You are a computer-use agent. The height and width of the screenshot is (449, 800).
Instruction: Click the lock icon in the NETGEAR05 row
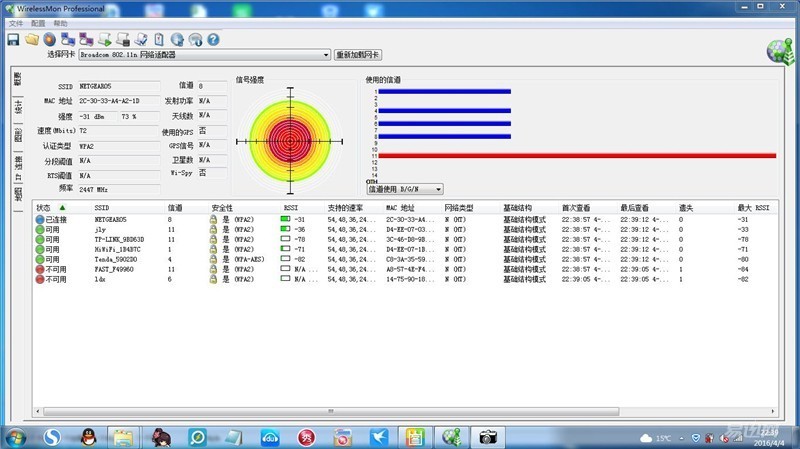[x=213, y=218]
